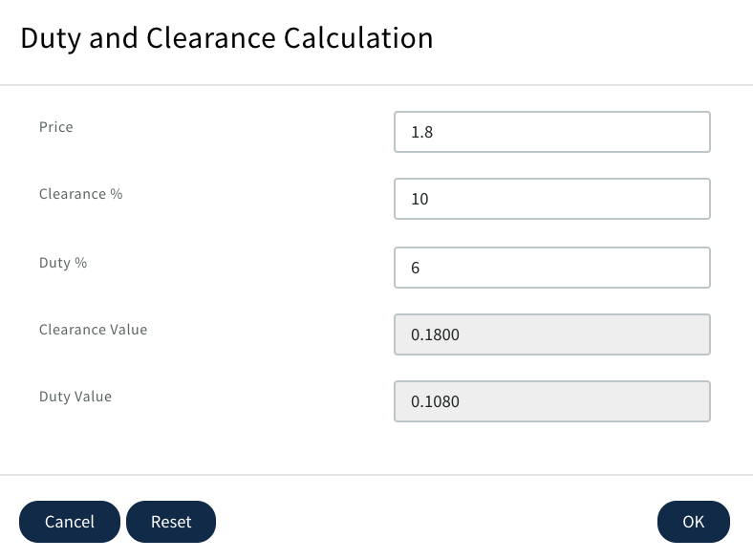This screenshot has height=560, width=753.
Task: Click the divider line below the title
Action: [376, 85]
